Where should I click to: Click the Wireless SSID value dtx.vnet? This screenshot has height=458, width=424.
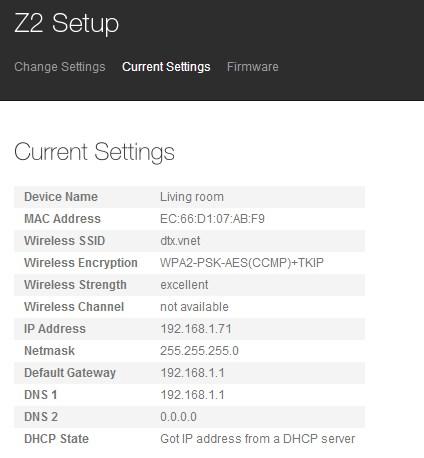tap(180, 241)
